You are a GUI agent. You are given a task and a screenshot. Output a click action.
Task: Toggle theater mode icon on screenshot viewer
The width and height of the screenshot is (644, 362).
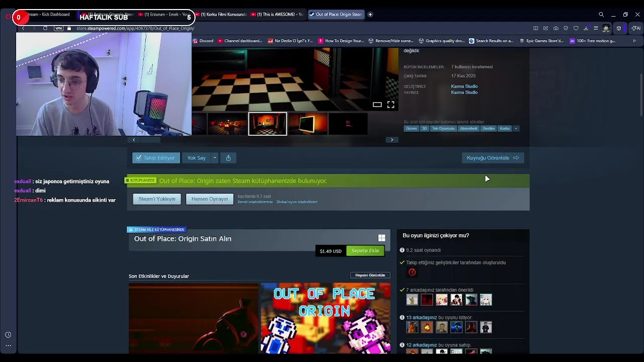click(377, 105)
